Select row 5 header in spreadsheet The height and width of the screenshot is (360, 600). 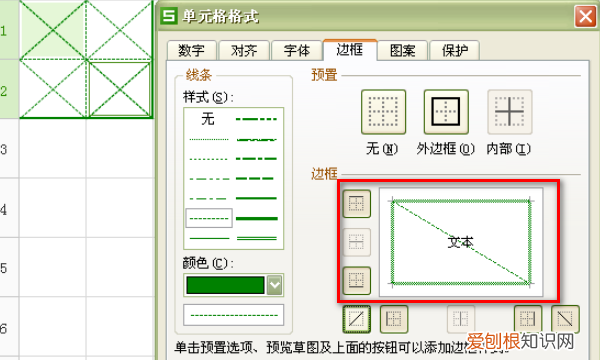[9, 267]
